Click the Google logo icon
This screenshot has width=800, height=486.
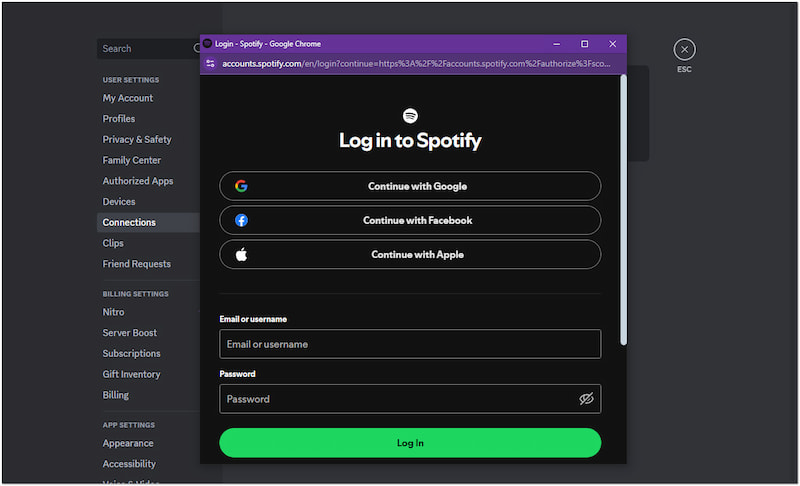pyautogui.click(x=241, y=186)
